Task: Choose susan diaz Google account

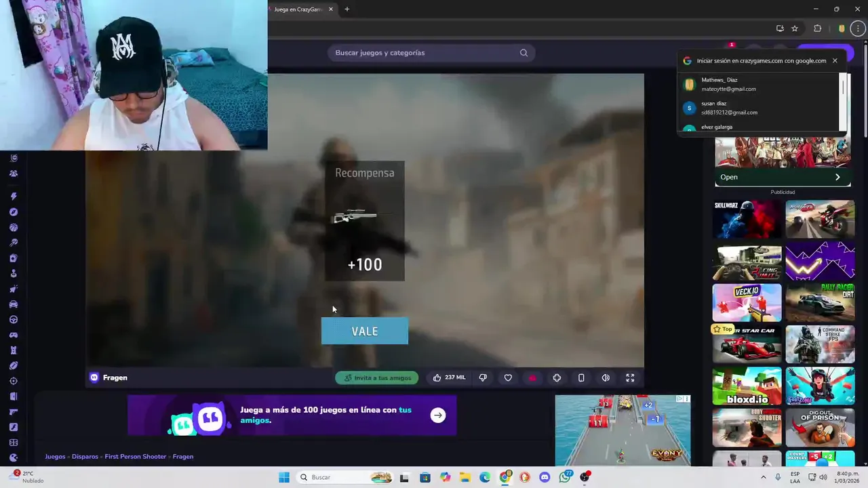Action: click(x=759, y=108)
